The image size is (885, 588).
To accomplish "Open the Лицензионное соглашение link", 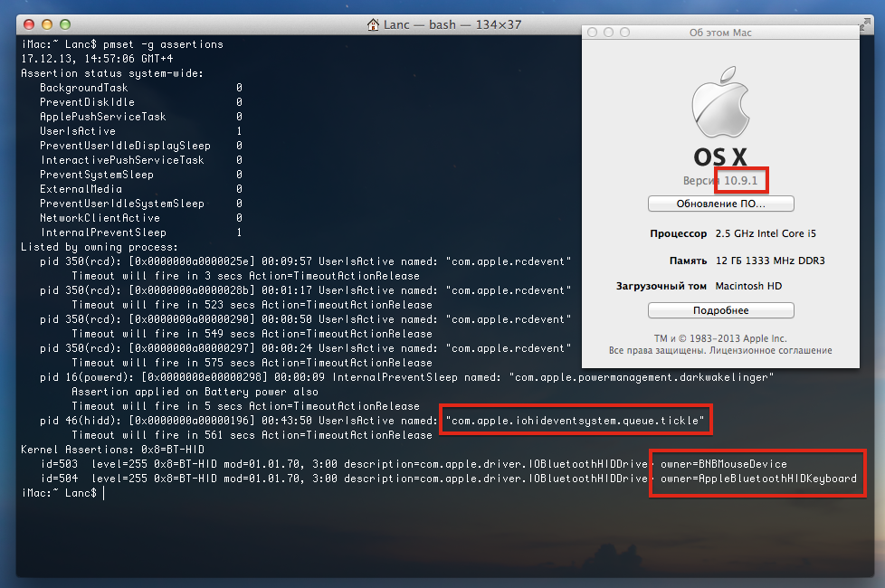I will click(x=770, y=350).
